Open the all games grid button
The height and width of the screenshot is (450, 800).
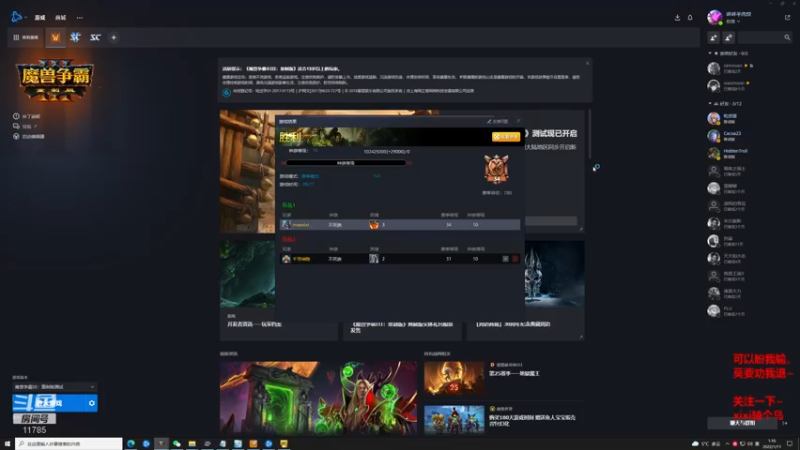coord(26,37)
